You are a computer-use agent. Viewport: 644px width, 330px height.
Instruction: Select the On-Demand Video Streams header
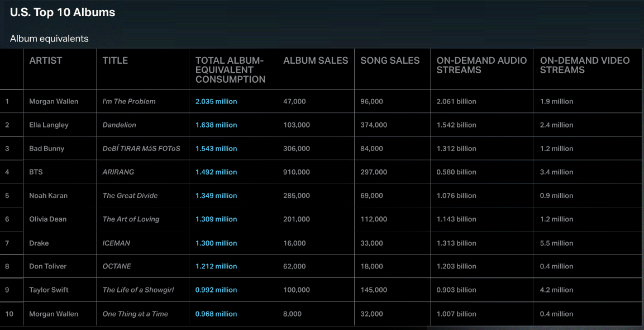click(x=584, y=65)
